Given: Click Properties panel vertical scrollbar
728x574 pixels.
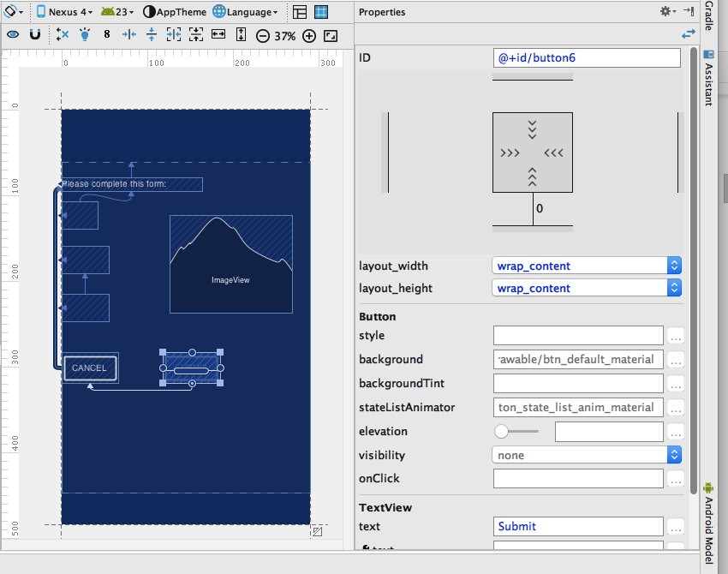Looking at the screenshot, I should point(693,271).
